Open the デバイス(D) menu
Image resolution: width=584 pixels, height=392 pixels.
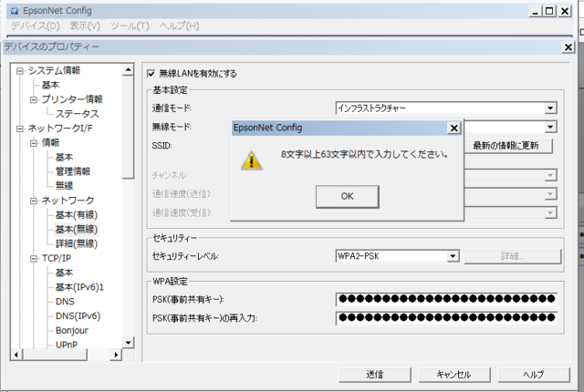[x=36, y=26]
